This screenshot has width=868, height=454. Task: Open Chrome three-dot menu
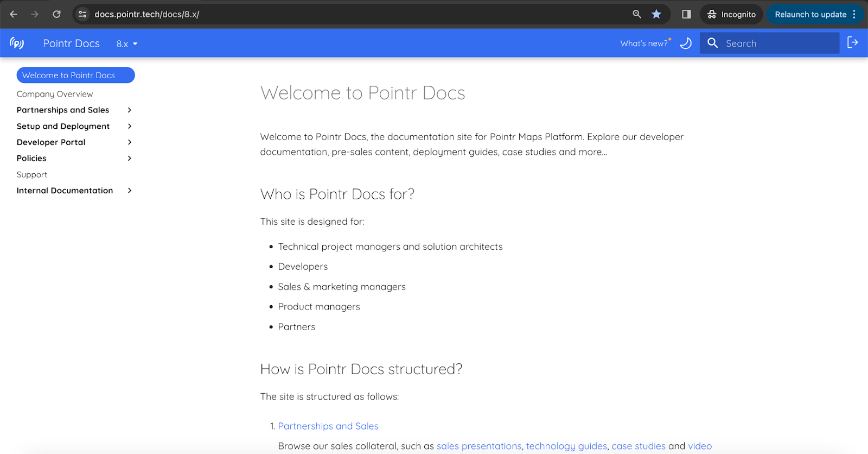[854, 14]
